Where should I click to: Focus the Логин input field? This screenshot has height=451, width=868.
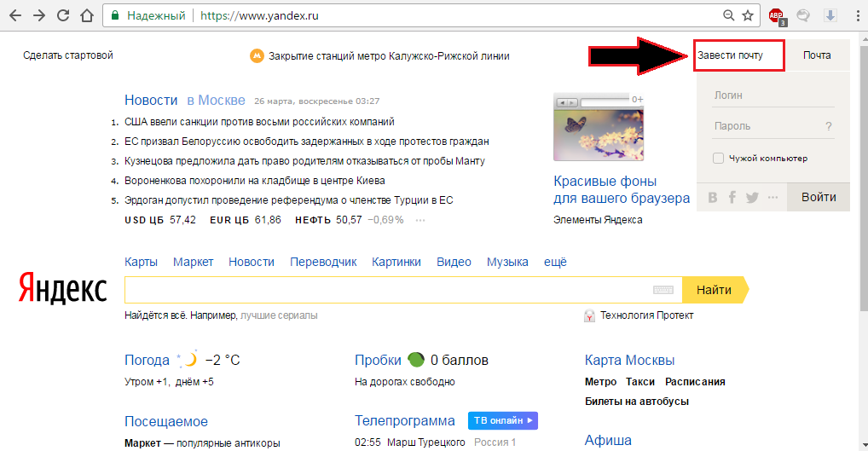coord(773,95)
